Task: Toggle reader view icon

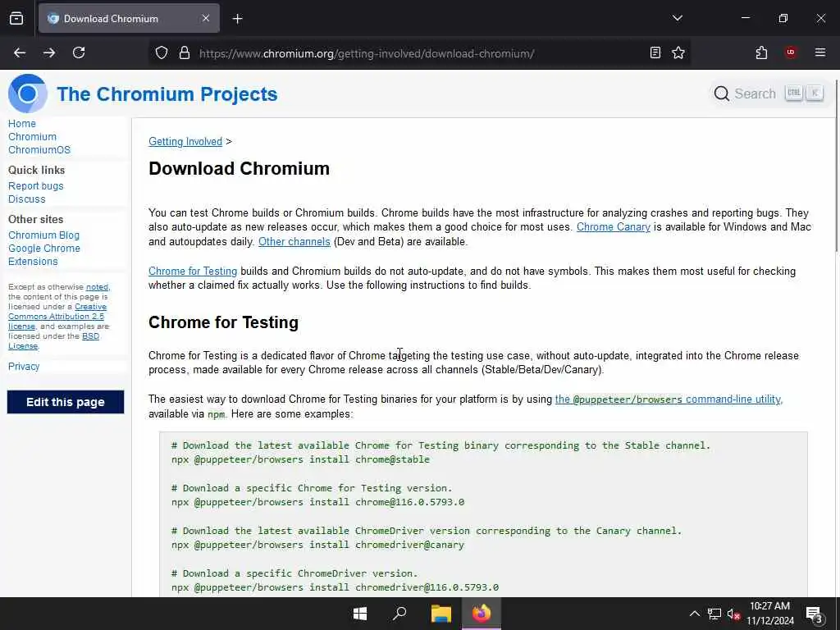Action: click(x=655, y=52)
